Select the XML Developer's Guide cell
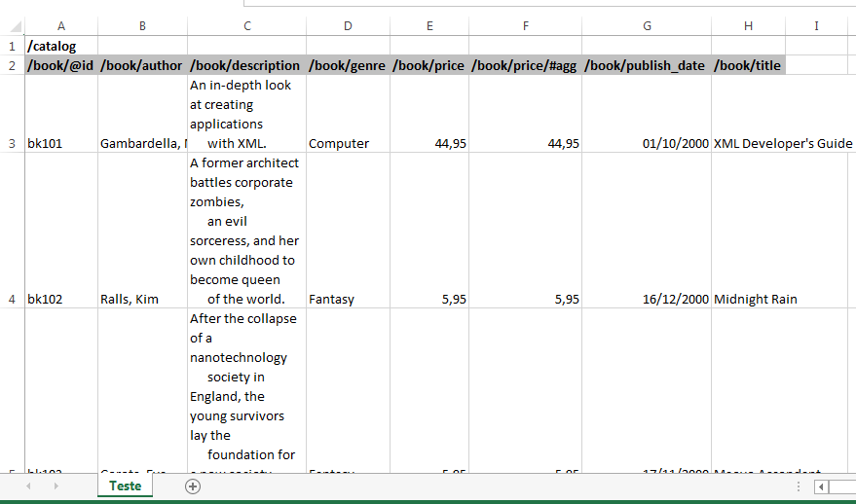856x504 pixels. (x=782, y=143)
